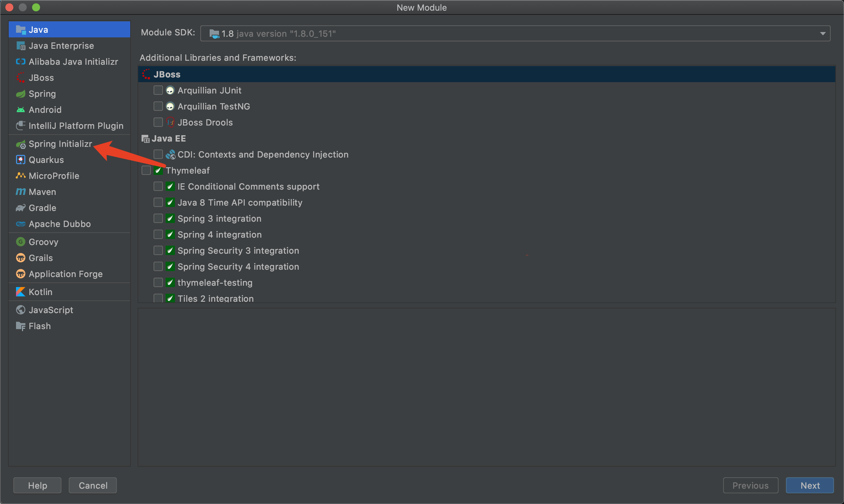This screenshot has height=504, width=844.
Task: Click the Previous button
Action: click(750, 485)
